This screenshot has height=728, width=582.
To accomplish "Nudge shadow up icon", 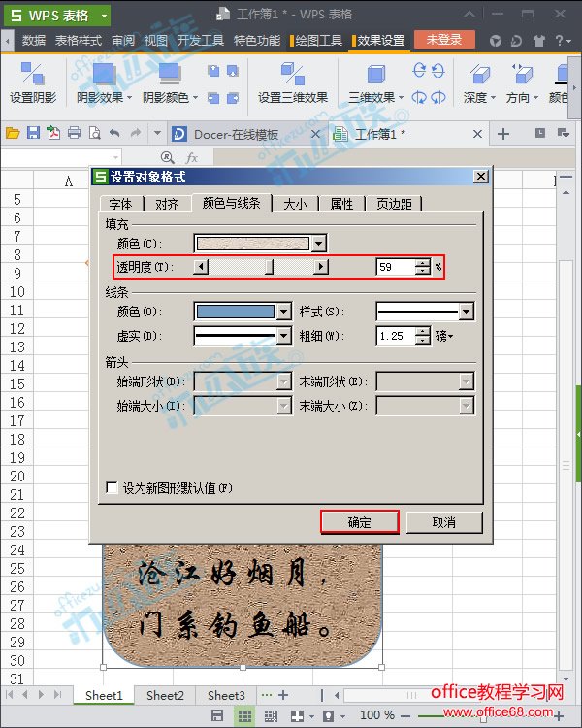I will point(213,71).
